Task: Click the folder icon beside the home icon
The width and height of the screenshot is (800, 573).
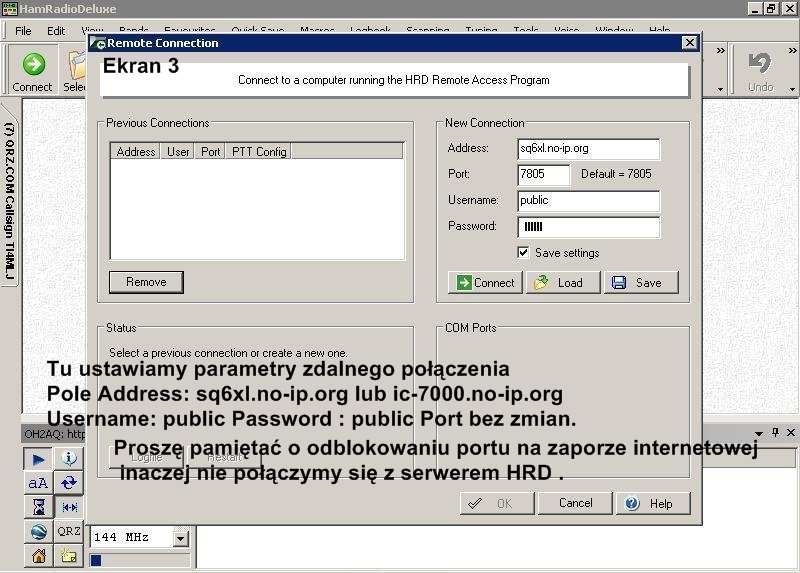Action: click(x=69, y=556)
